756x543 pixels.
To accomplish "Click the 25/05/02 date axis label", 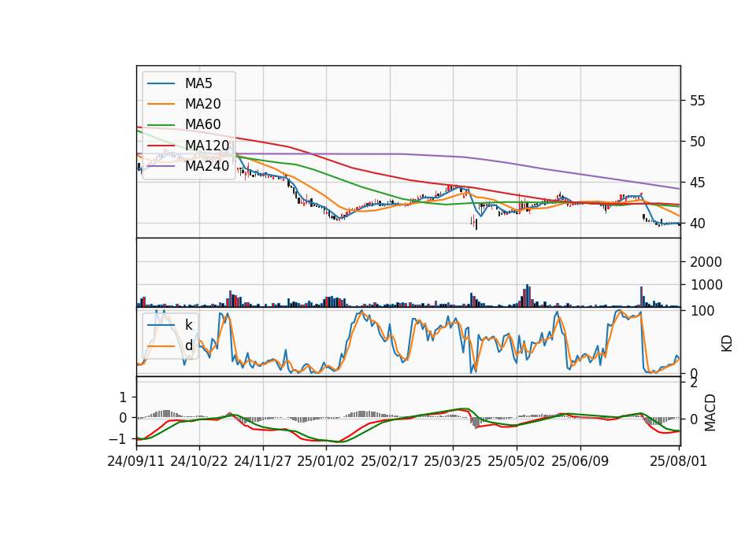I will [517, 461].
